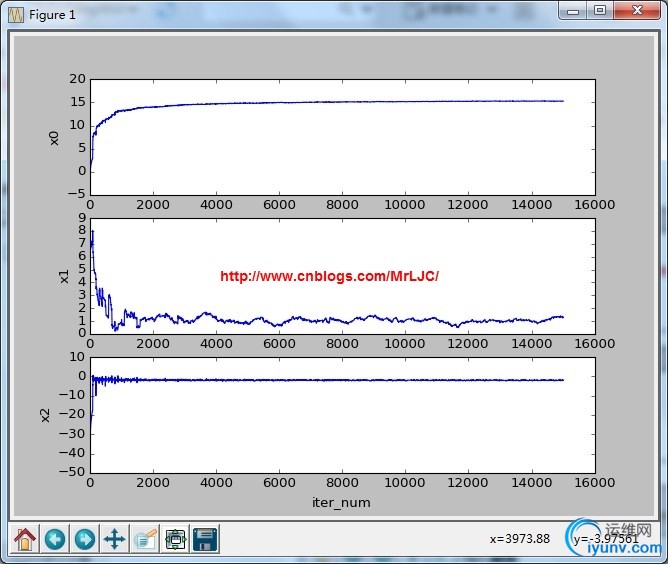Reset the plot to the original home view
Viewport: 668px width, 564px height.
(x=25, y=539)
